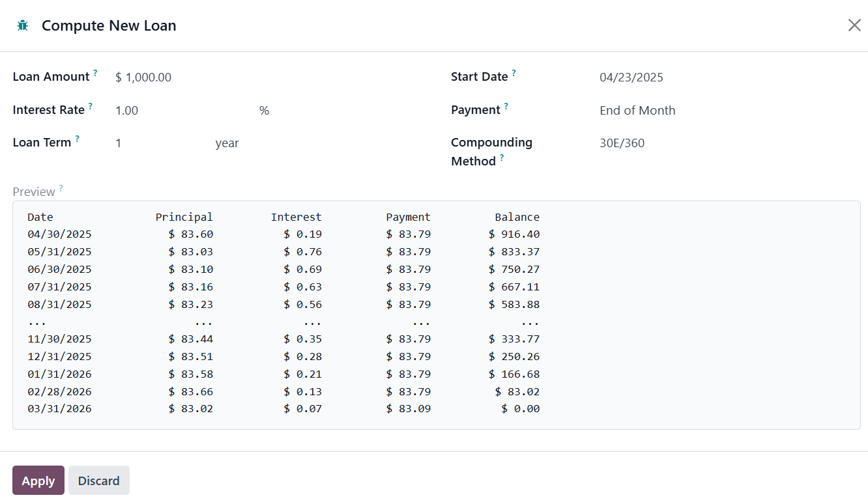Click the Interest Rate help question mark
This screenshot has width=868, height=504.
tap(90, 106)
